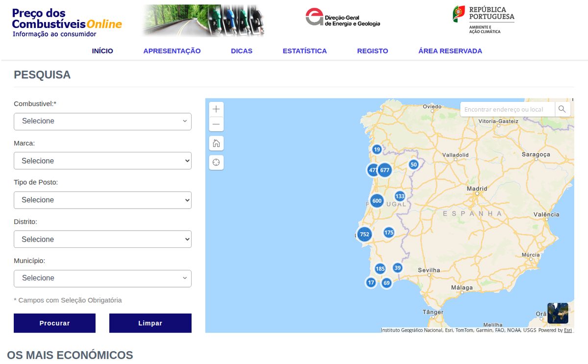Image resolution: width=588 pixels, height=364 pixels.
Task: Open the 69 stations cluster
Action: pos(387,283)
